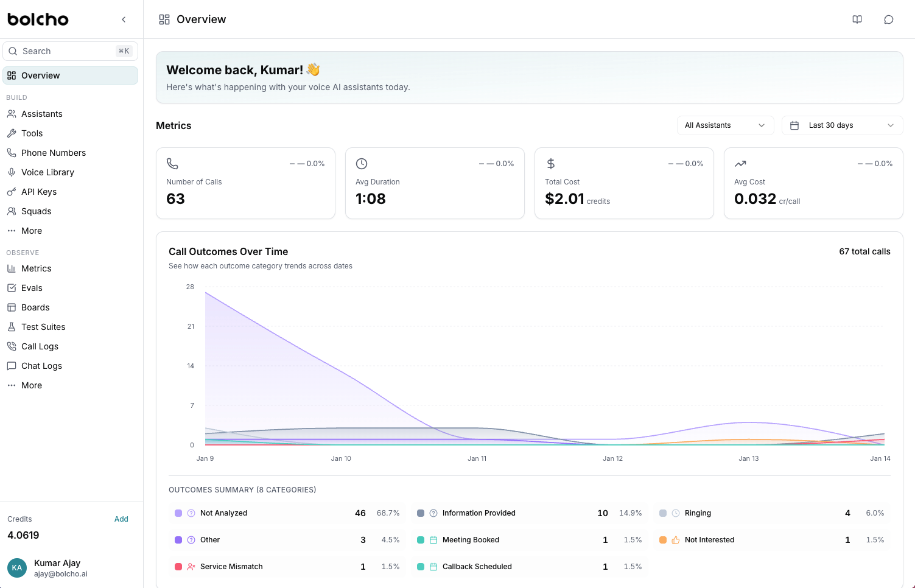Click the 67 total calls text

coord(864,251)
